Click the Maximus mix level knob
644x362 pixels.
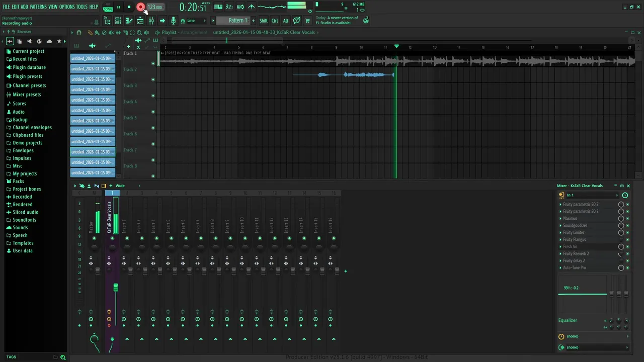(x=621, y=219)
